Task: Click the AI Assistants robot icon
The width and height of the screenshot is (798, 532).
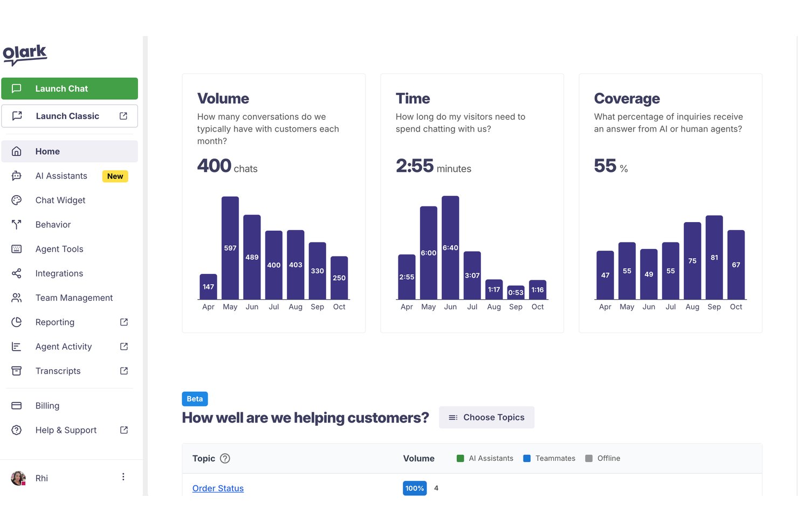Action: point(17,176)
